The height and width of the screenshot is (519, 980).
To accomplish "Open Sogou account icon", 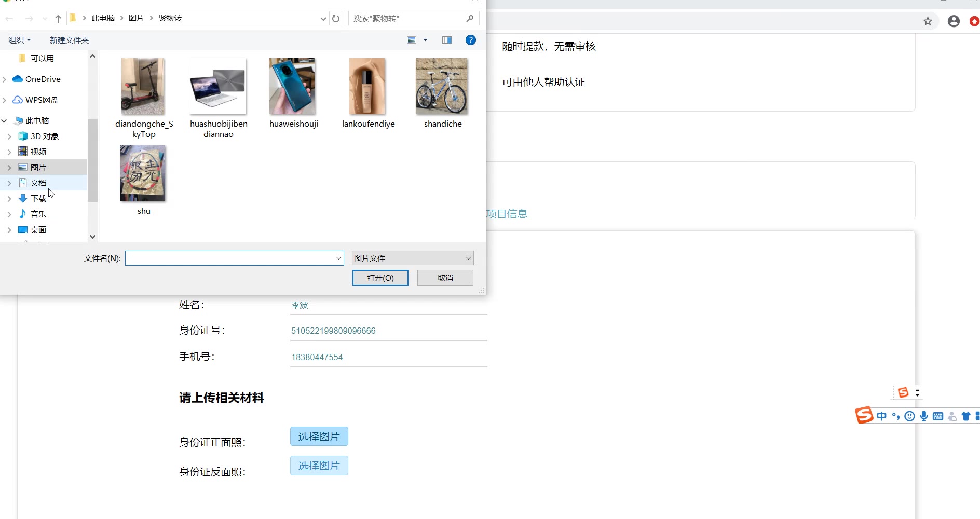I will [x=952, y=416].
